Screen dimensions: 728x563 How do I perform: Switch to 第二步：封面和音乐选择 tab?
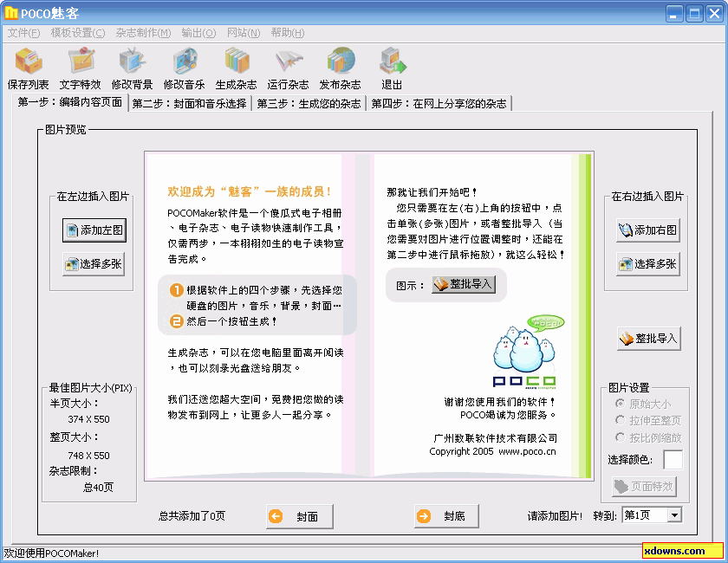click(190, 103)
